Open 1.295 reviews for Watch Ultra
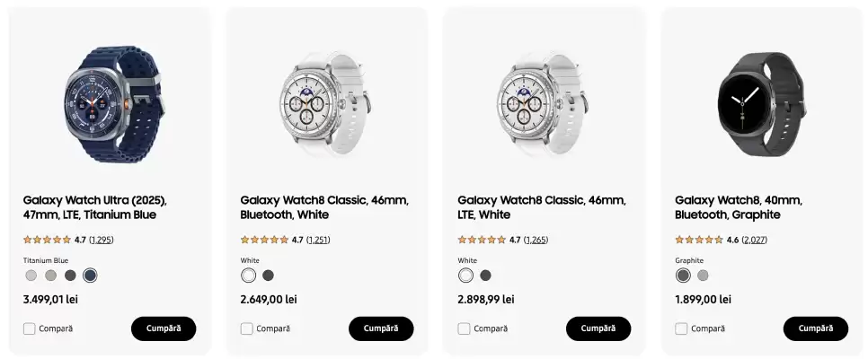Viewport: 868px width, 359px height. (x=102, y=240)
